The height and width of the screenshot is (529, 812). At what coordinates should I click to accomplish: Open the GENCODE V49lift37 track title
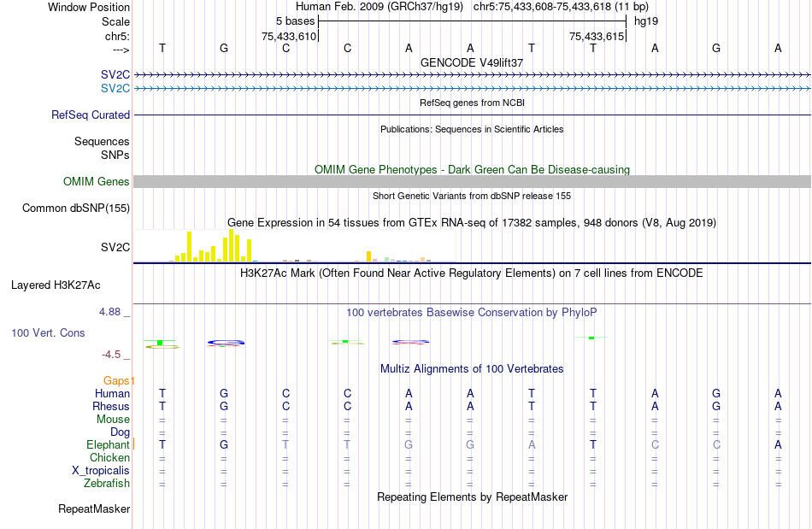[x=472, y=62]
